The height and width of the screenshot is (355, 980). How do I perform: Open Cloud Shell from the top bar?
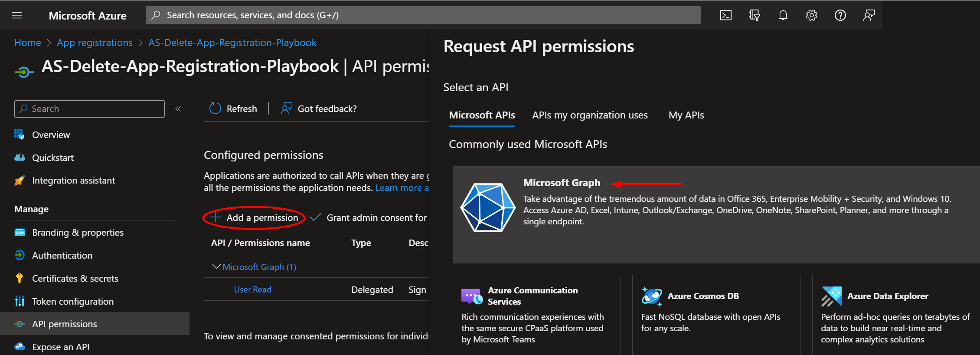(x=725, y=15)
